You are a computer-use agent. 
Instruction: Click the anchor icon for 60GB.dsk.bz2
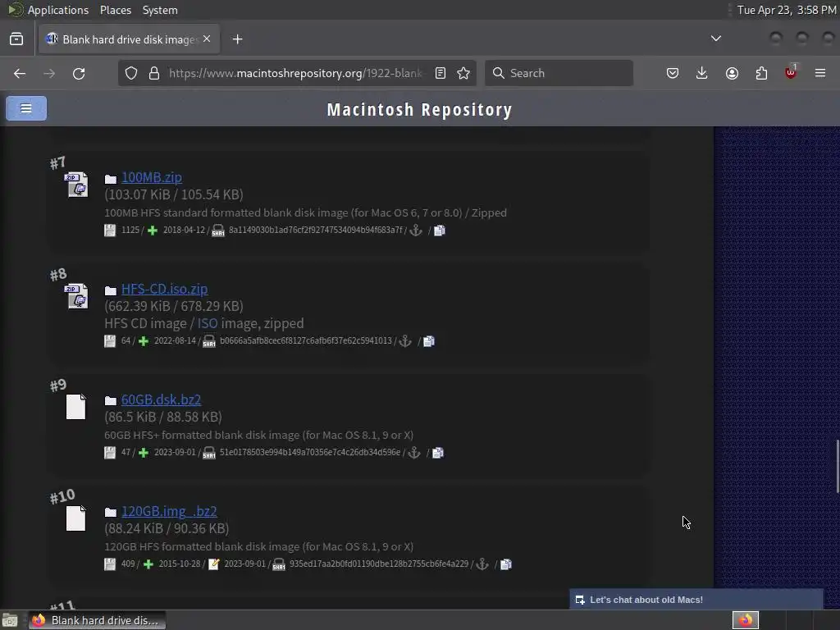[x=414, y=453]
